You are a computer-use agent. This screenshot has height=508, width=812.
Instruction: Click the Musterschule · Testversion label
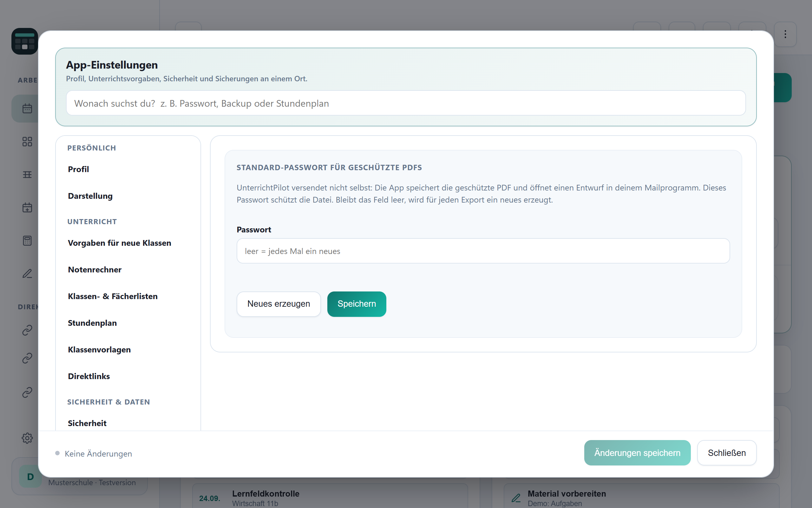coord(92,482)
